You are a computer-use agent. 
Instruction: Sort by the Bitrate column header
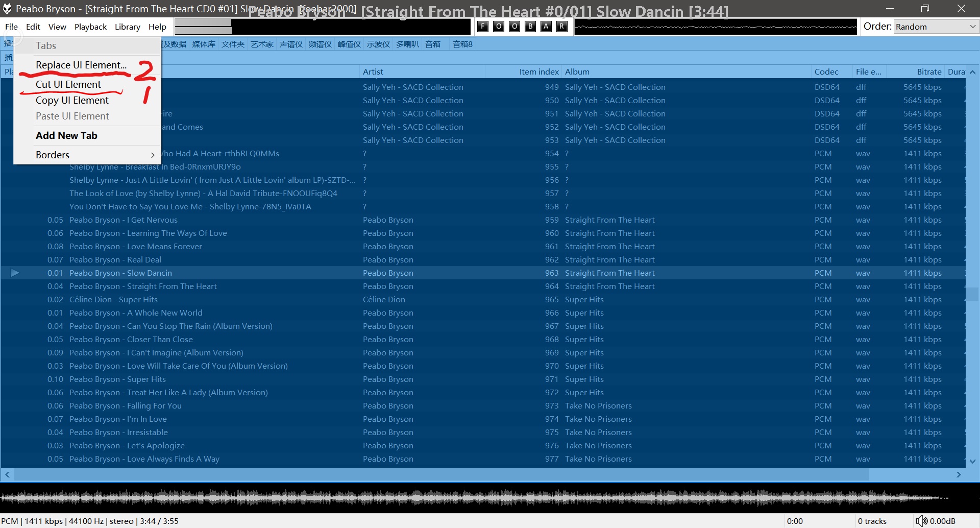(x=916, y=72)
